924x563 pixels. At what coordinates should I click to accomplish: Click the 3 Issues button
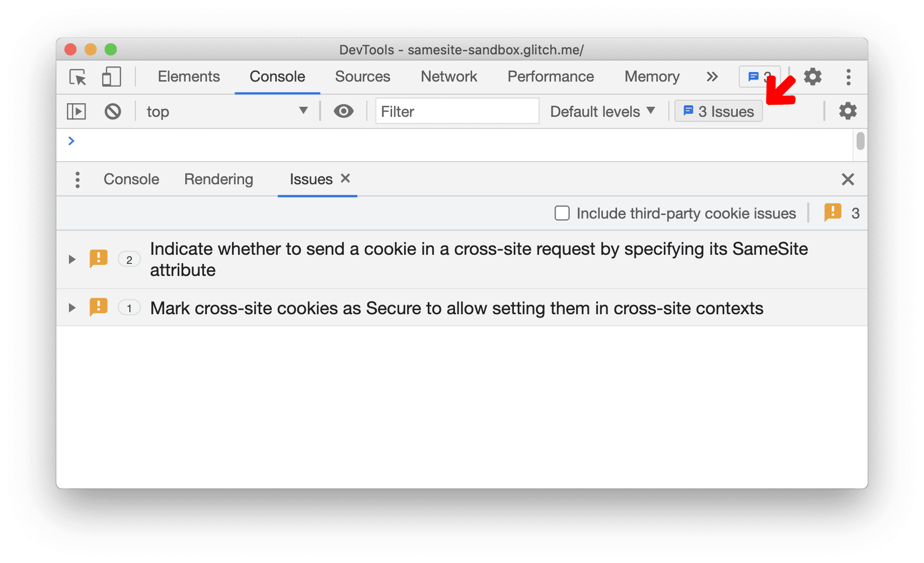coord(718,111)
